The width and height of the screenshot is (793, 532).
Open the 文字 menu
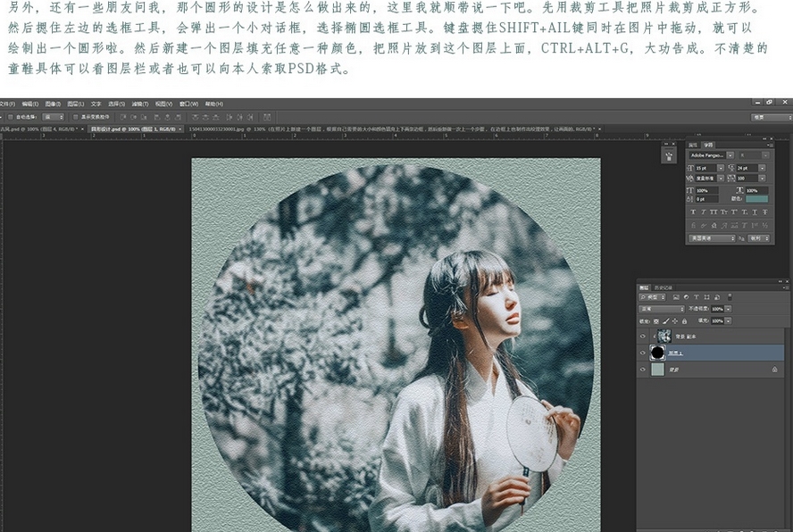[96, 104]
